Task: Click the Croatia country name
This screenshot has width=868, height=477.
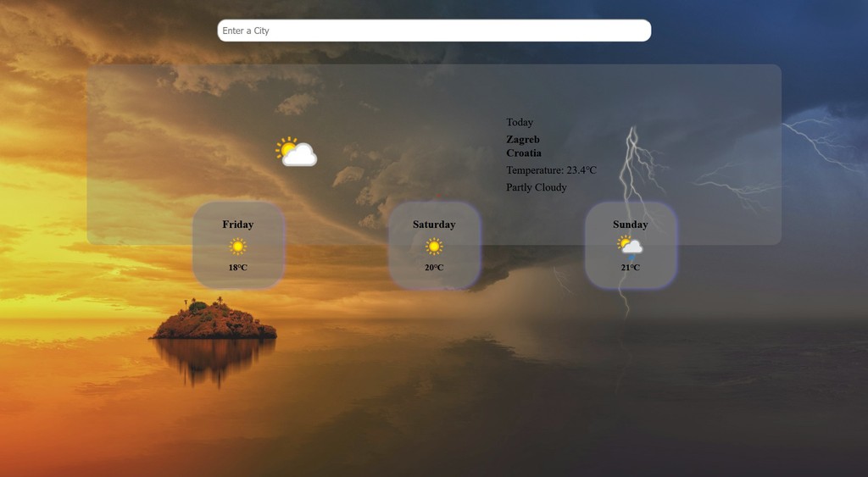Action: pyautogui.click(x=524, y=153)
